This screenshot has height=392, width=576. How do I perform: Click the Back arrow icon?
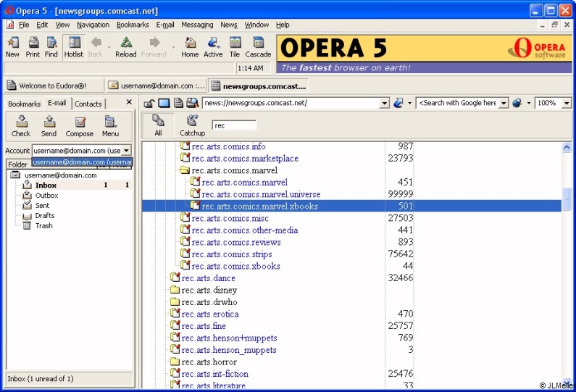tap(96, 43)
